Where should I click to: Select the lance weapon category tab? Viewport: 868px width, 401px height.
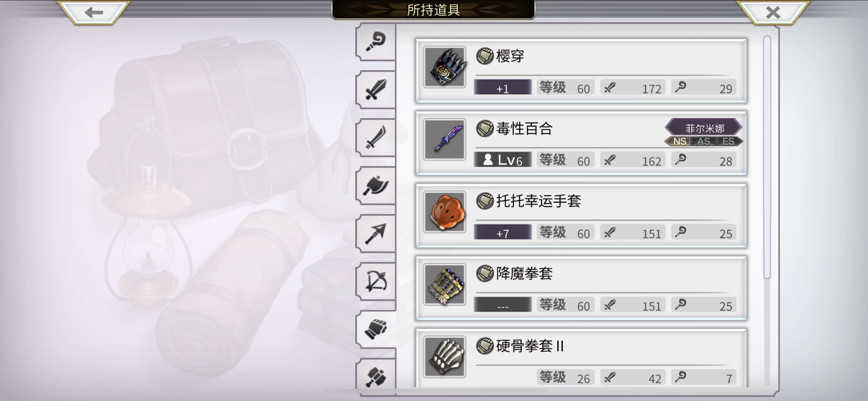[x=376, y=233]
